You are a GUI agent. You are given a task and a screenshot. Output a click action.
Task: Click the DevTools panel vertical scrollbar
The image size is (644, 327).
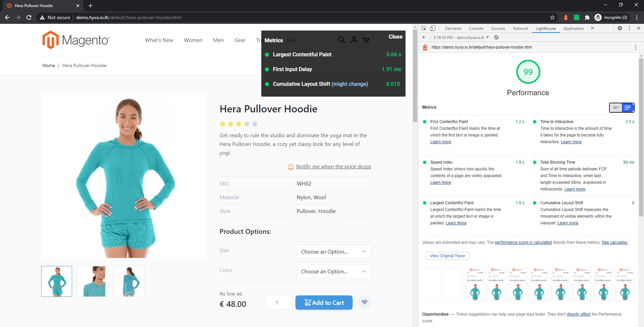tap(641, 138)
